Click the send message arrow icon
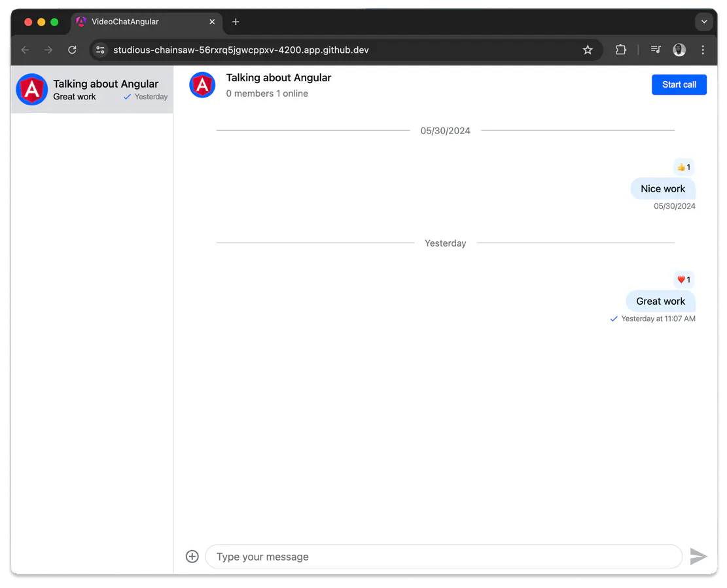727x588 pixels. coord(698,557)
